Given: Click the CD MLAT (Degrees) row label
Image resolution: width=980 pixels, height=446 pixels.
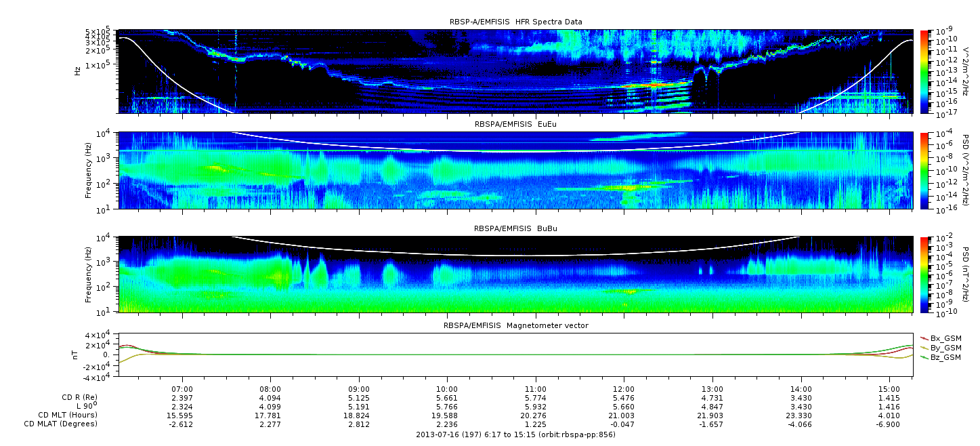Looking at the screenshot, I should 62,424.
